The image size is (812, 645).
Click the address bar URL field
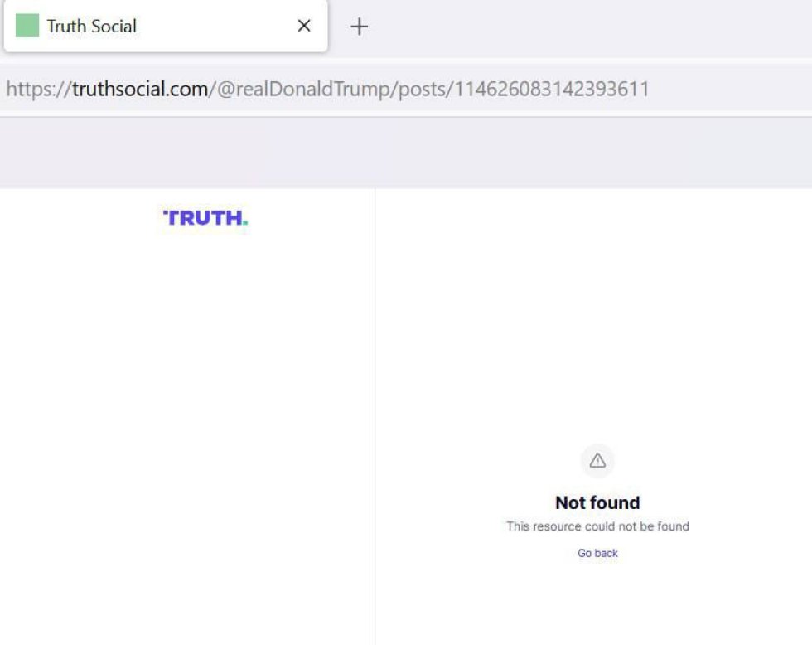[406, 89]
